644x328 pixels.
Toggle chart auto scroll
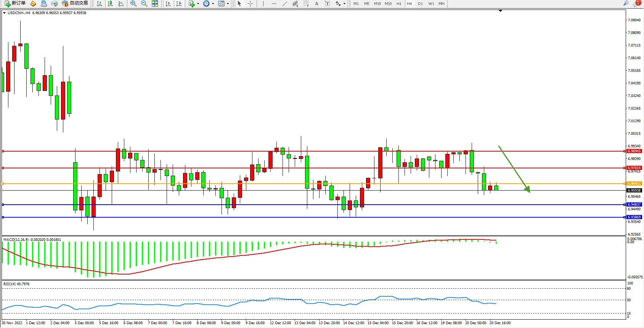(168, 3)
